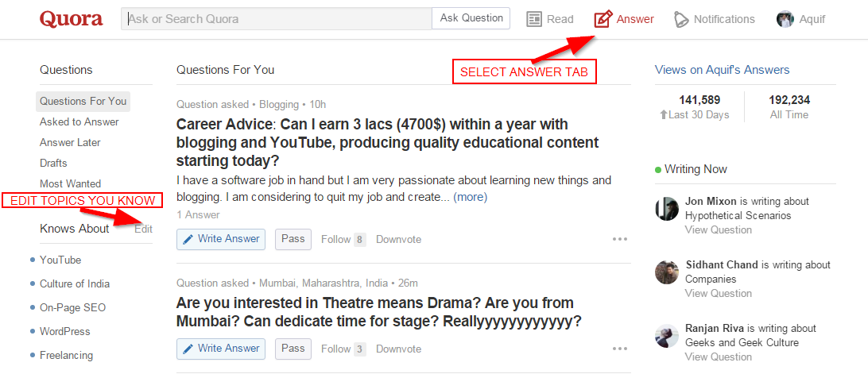Open the Read feed icon
Screen dimensions: 868x374
pos(534,19)
